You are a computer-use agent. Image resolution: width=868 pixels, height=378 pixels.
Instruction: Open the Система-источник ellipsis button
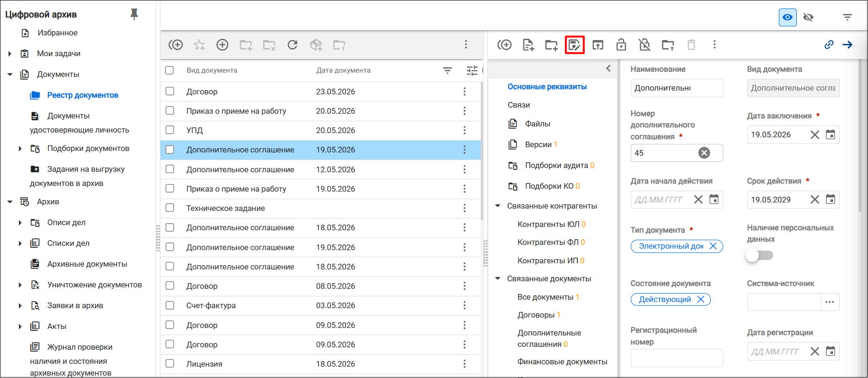[830, 302]
